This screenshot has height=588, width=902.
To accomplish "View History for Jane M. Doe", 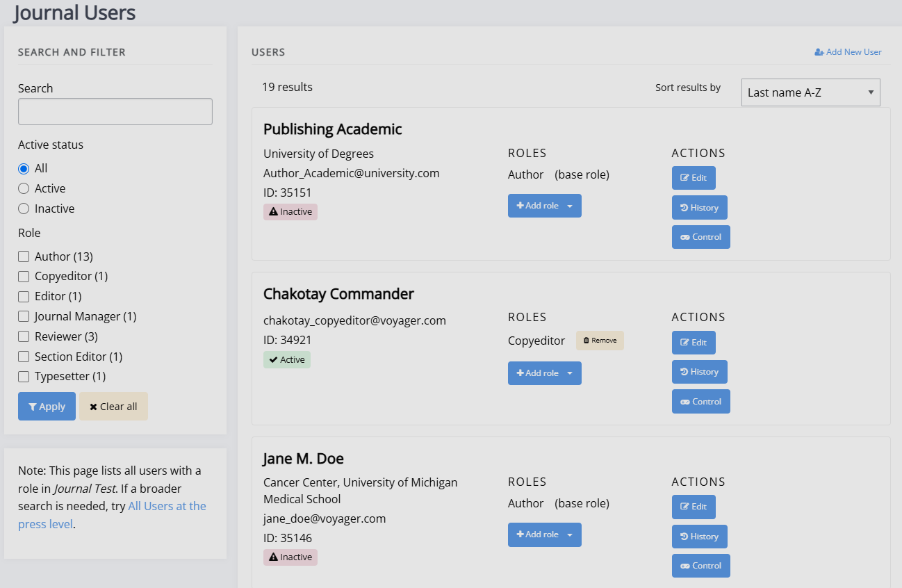I will tap(699, 537).
